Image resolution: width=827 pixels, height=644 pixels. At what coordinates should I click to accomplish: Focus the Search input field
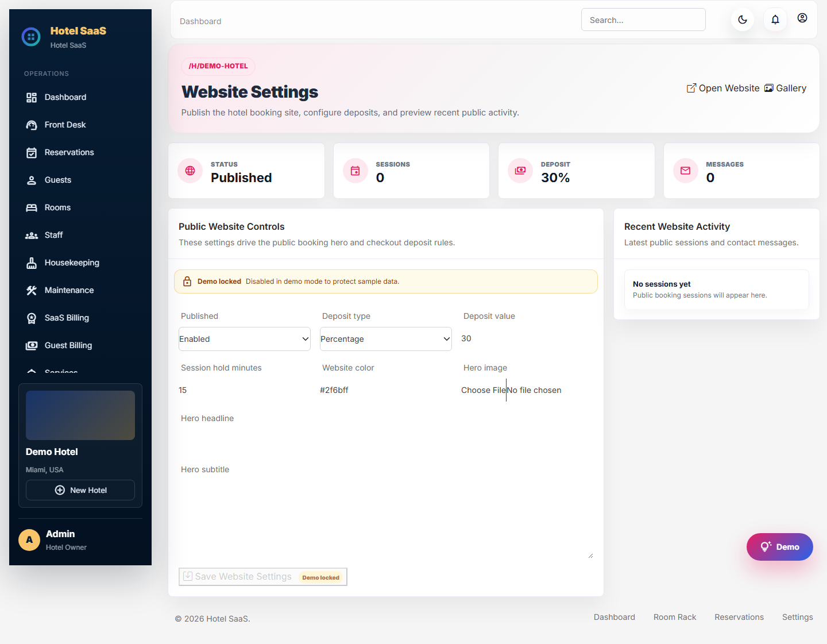click(643, 20)
